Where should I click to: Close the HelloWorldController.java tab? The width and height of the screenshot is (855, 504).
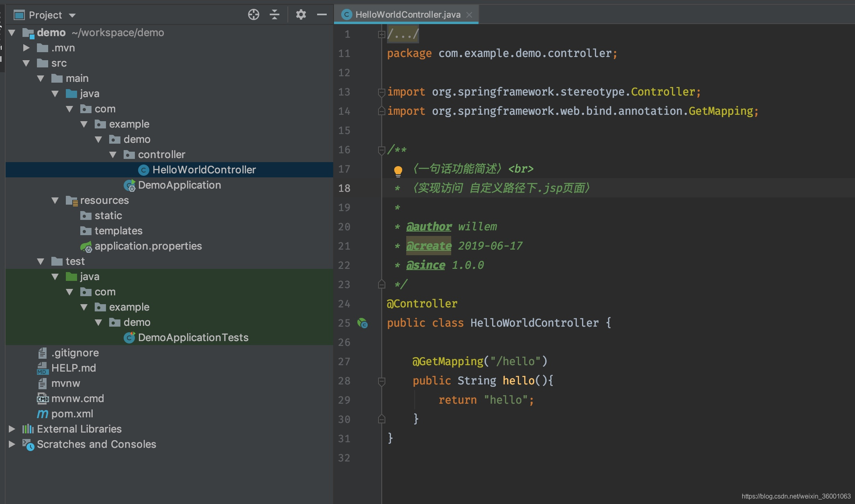[469, 15]
